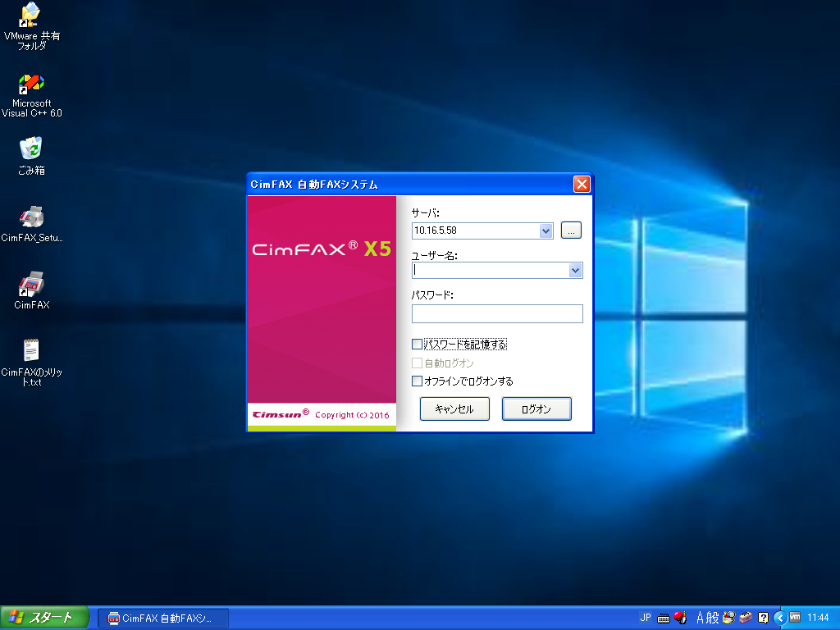Open the ごみ箱 recycle bin icon

(x=32, y=157)
